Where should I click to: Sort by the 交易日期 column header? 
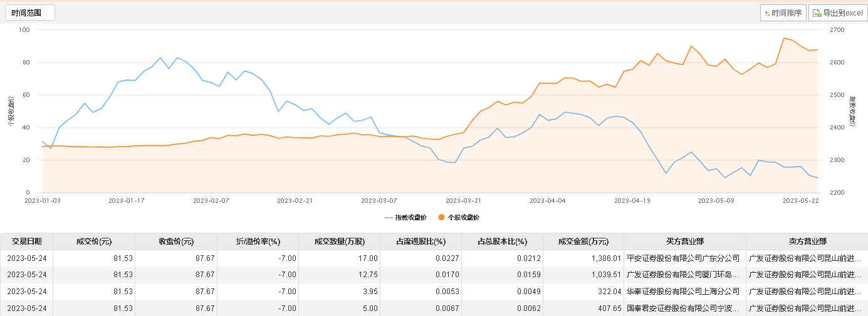(x=26, y=242)
